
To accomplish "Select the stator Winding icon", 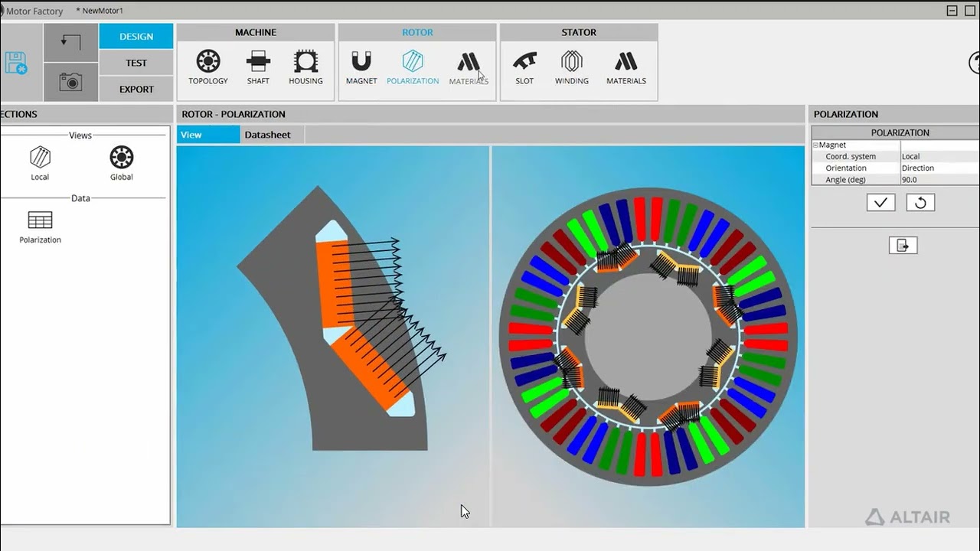I will (571, 67).
